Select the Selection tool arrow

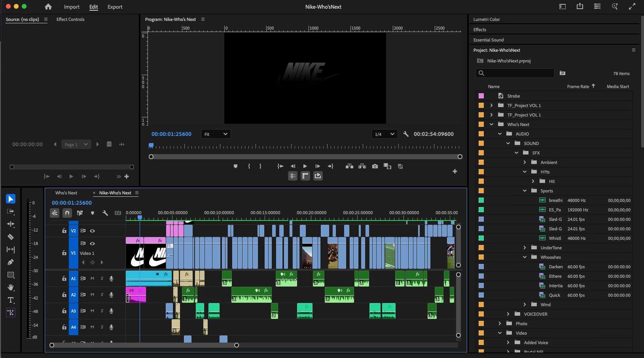[11, 199]
